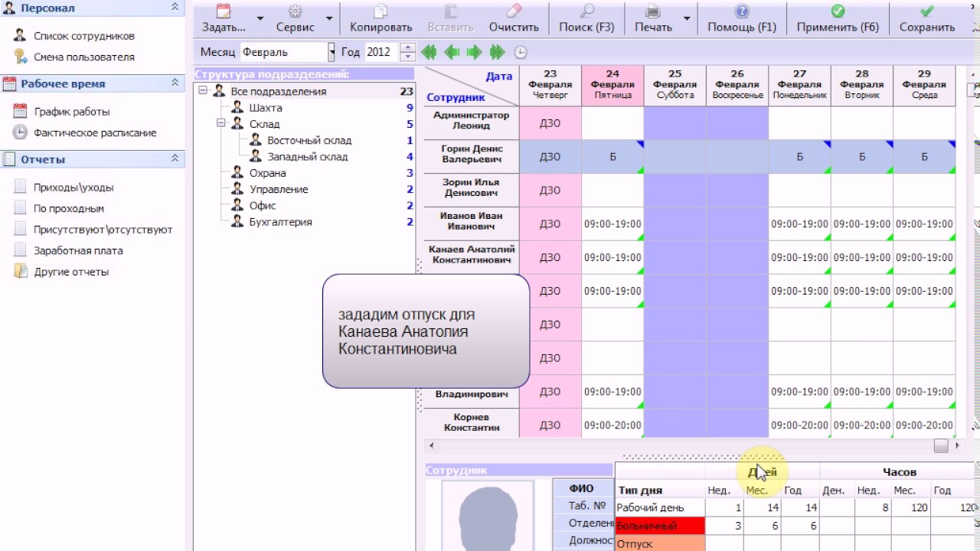Select the Управление department
980x551 pixels.
[x=279, y=189]
